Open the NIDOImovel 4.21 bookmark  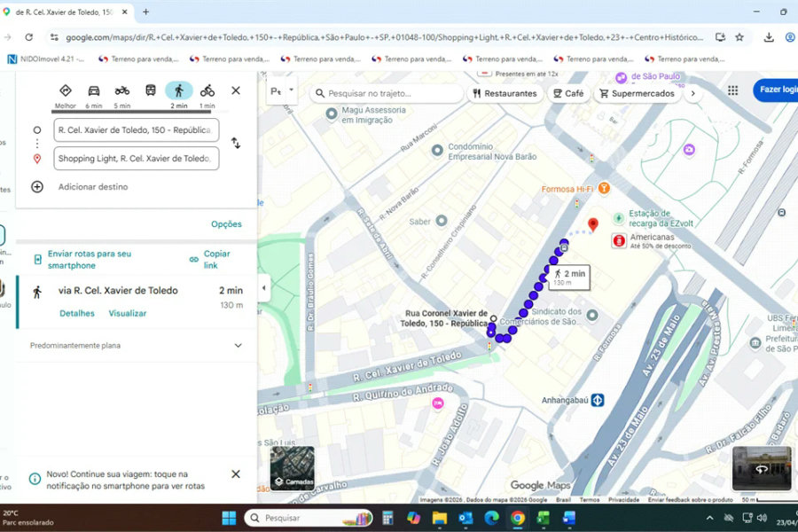coord(45,59)
